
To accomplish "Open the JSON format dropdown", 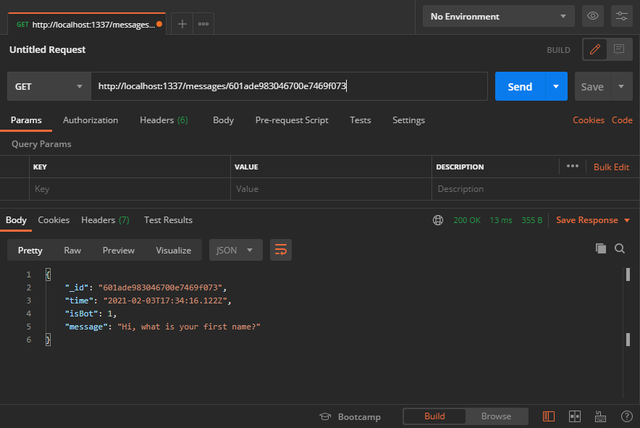I will 236,250.
